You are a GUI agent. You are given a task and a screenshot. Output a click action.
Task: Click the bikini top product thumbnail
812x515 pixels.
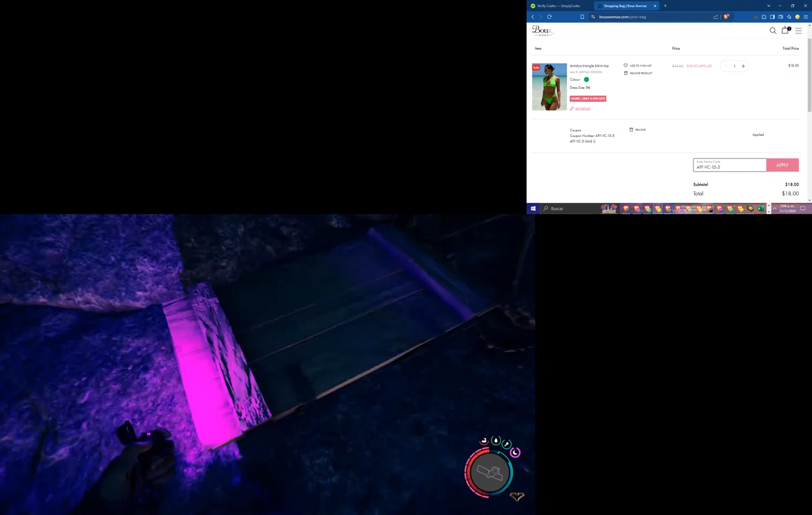tap(549, 87)
